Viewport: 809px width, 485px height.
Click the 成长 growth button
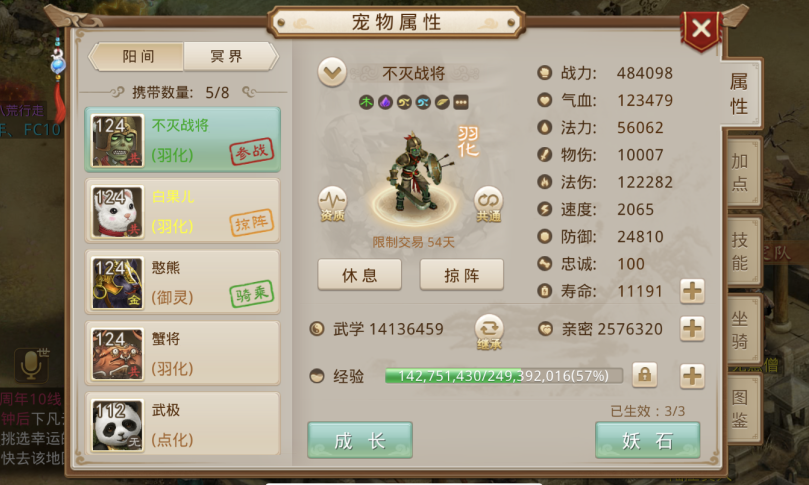[x=360, y=441]
